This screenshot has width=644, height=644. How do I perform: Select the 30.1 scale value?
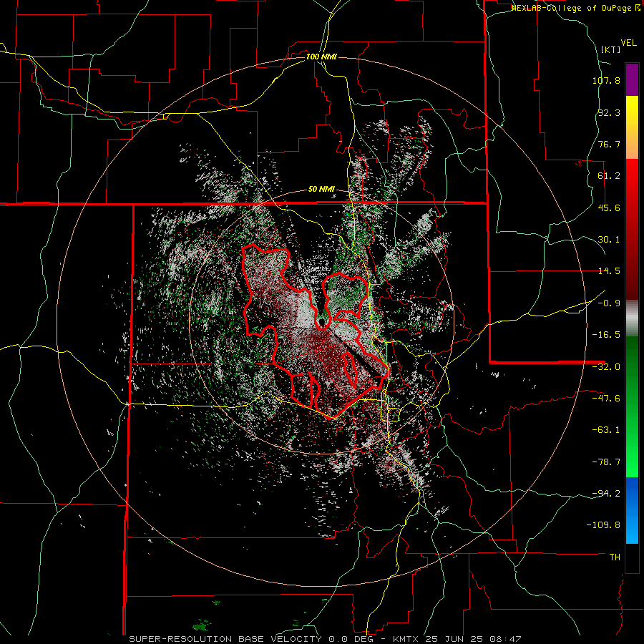[x=609, y=240]
